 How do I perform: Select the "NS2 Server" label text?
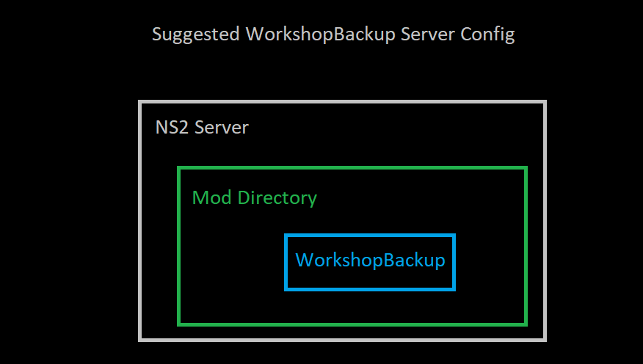pyautogui.click(x=202, y=128)
